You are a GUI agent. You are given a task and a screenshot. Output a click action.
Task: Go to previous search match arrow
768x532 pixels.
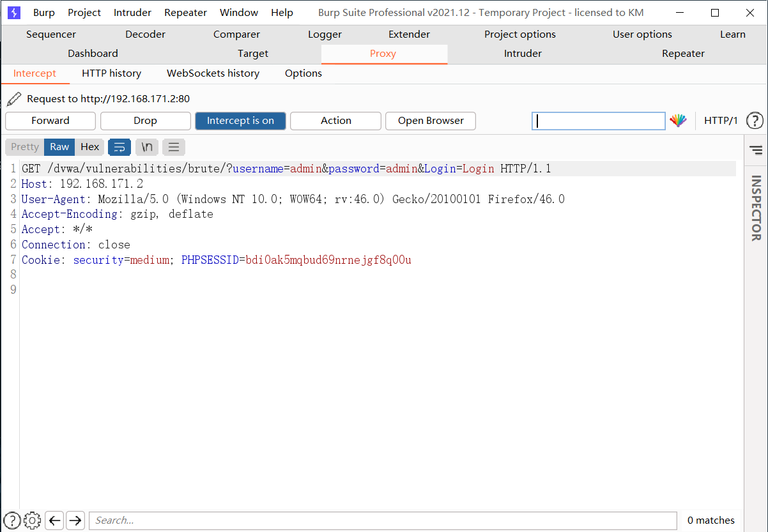click(x=55, y=521)
